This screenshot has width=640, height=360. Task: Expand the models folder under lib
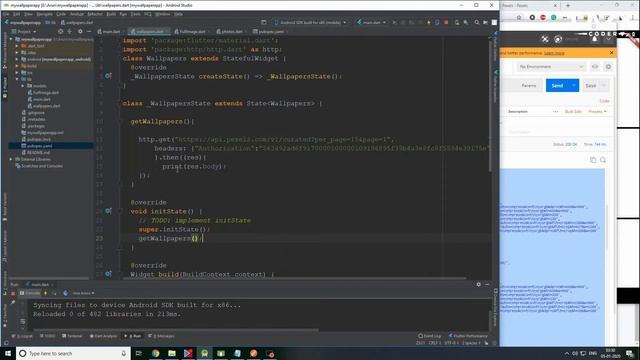[23, 86]
